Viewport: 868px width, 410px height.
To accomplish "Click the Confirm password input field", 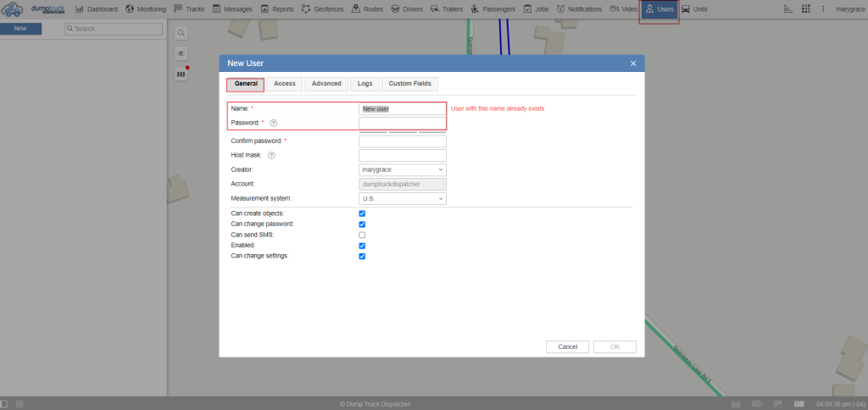I will [x=403, y=141].
